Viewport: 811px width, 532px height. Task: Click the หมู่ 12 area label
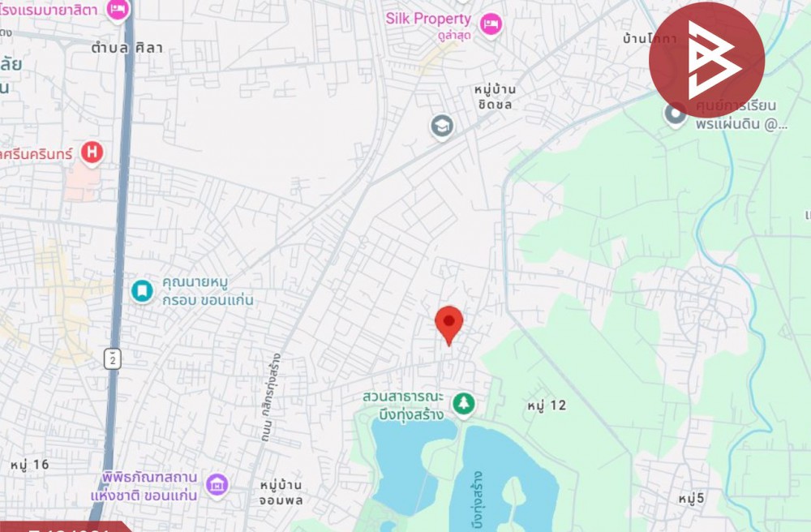pyautogui.click(x=547, y=405)
